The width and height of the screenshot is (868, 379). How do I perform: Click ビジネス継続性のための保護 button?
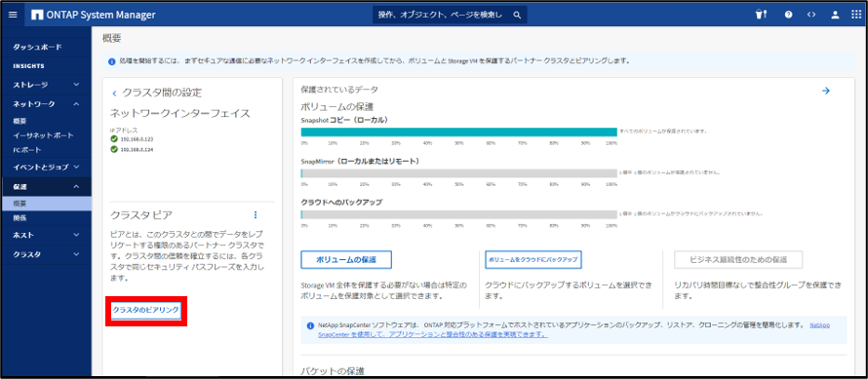click(x=738, y=259)
